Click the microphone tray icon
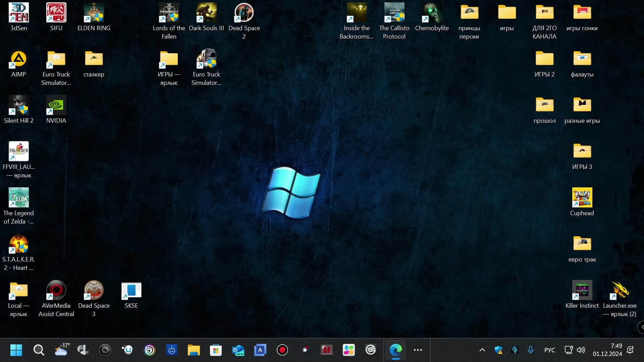644x362 pixels. 530,350
